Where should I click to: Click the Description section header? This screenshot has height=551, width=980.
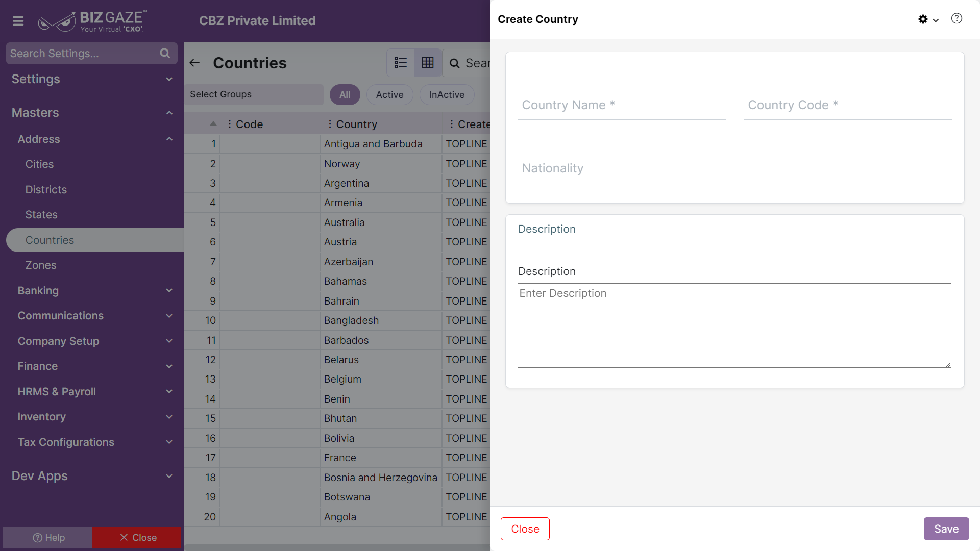point(734,229)
